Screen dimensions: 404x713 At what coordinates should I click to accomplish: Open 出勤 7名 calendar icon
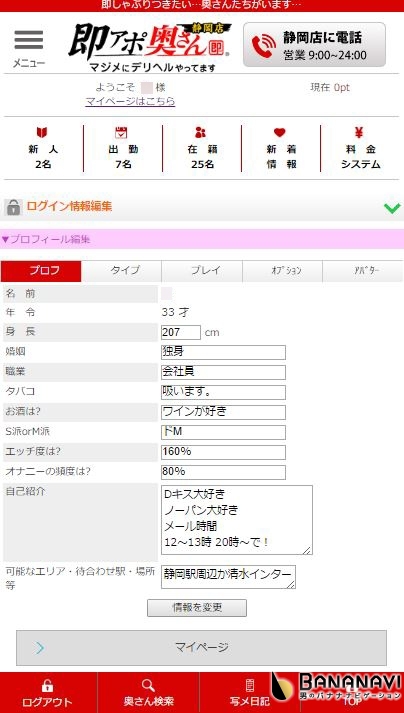point(121,133)
